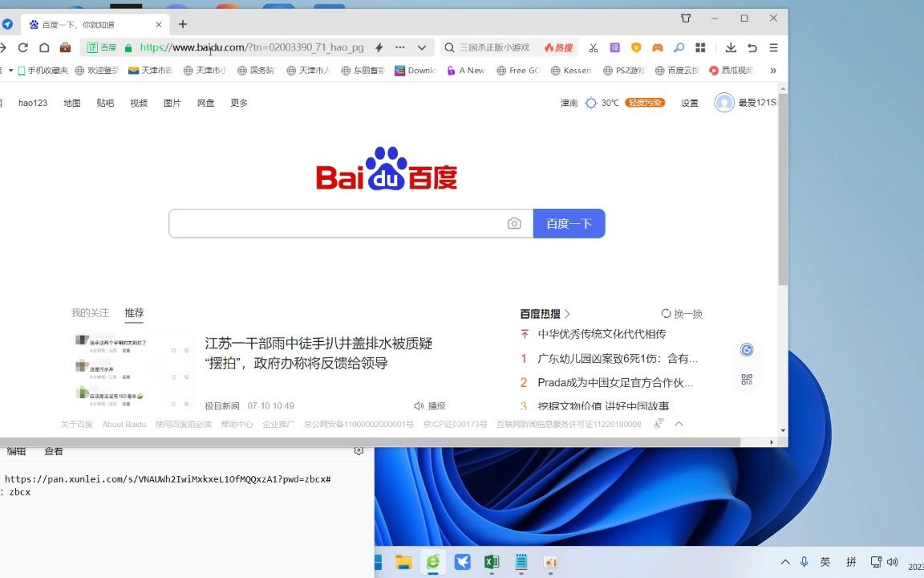Open hao123 in Baidu top nav

click(33, 103)
